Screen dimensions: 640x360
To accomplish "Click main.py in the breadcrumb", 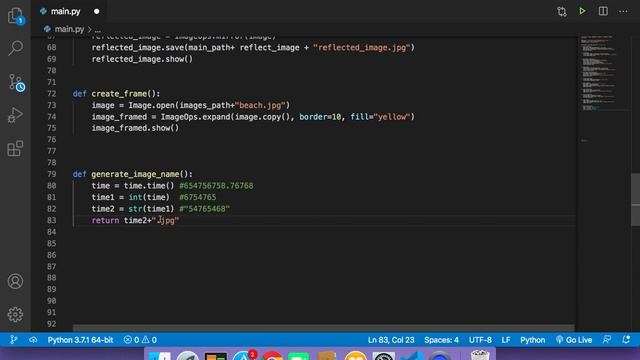I will pyautogui.click(x=69, y=29).
